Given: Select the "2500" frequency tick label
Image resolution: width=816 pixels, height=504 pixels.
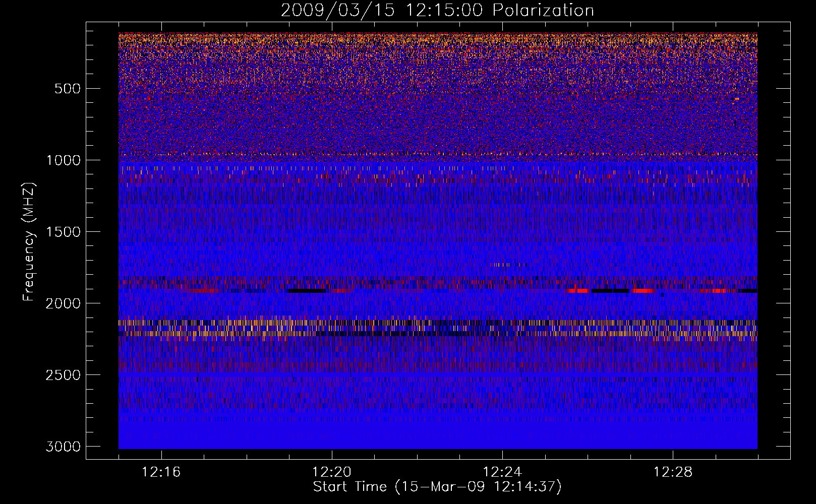Looking at the screenshot, I should click(x=63, y=375).
